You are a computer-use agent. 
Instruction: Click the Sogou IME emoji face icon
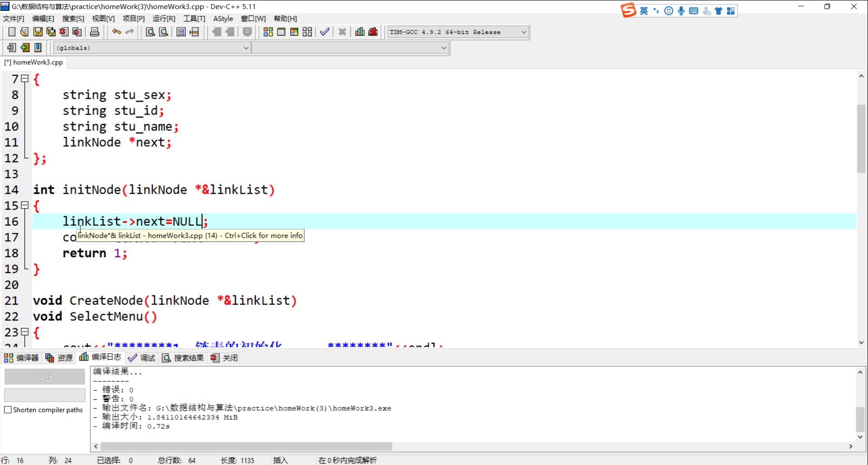click(668, 11)
